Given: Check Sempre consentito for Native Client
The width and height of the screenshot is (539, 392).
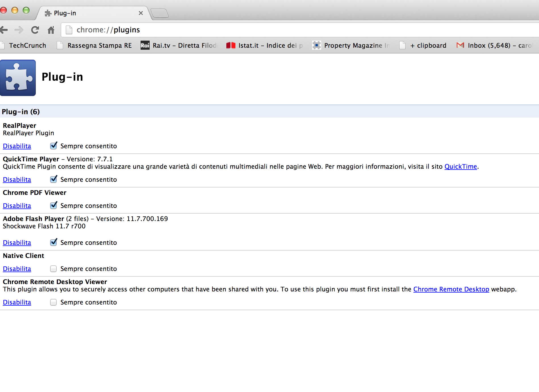Looking at the screenshot, I should tap(53, 269).
